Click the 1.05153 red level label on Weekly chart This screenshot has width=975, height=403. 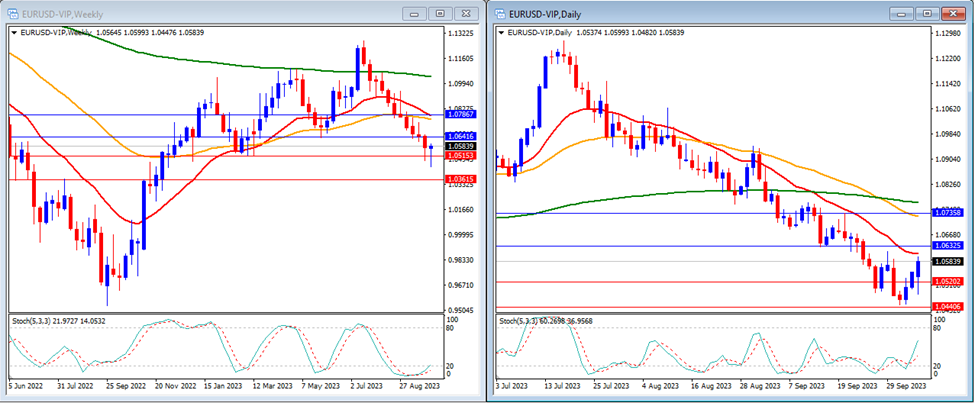point(460,156)
